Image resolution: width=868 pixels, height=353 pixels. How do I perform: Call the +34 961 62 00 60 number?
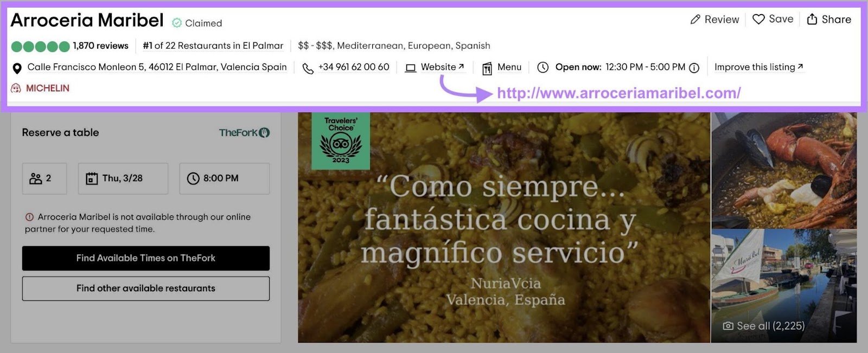(x=354, y=67)
